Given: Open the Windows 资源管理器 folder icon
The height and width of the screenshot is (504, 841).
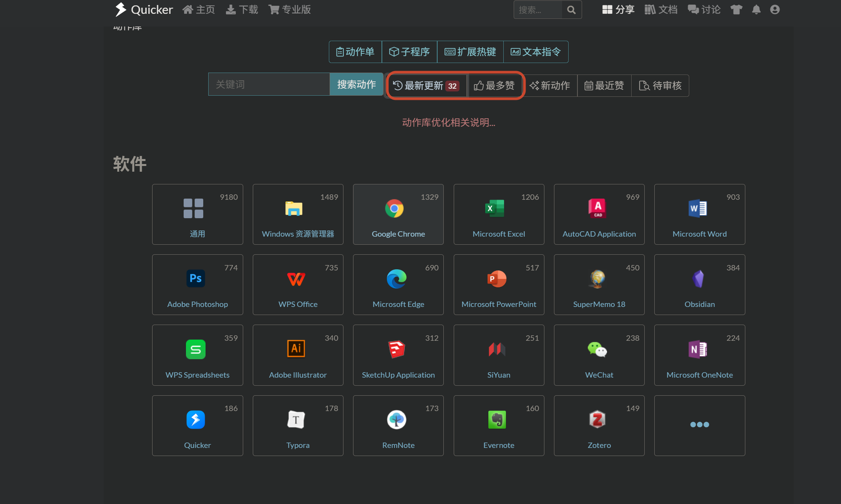Looking at the screenshot, I should [294, 209].
